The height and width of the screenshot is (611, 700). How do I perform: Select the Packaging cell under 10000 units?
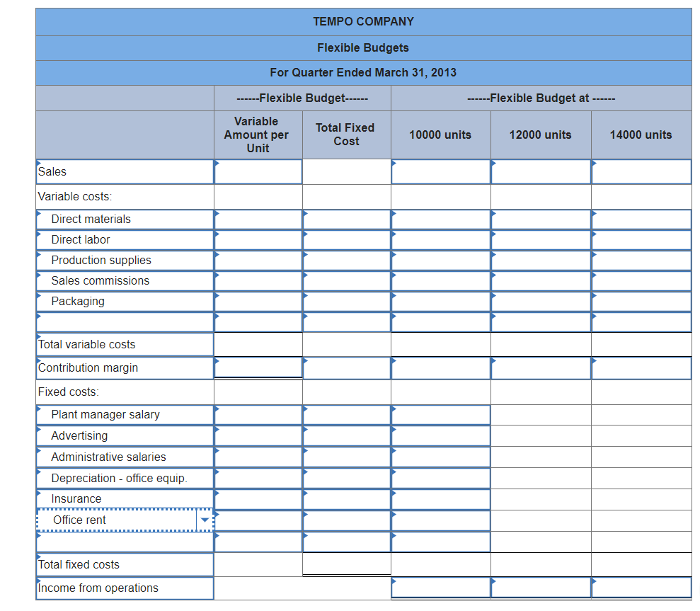tap(440, 301)
